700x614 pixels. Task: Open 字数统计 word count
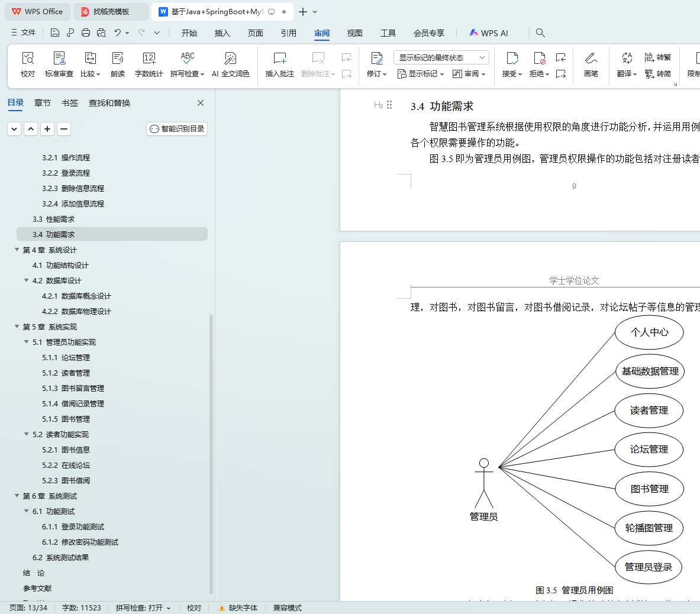[x=149, y=64]
